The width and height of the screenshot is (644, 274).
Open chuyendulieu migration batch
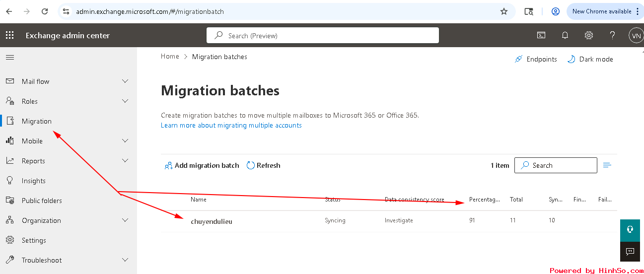pos(212,221)
